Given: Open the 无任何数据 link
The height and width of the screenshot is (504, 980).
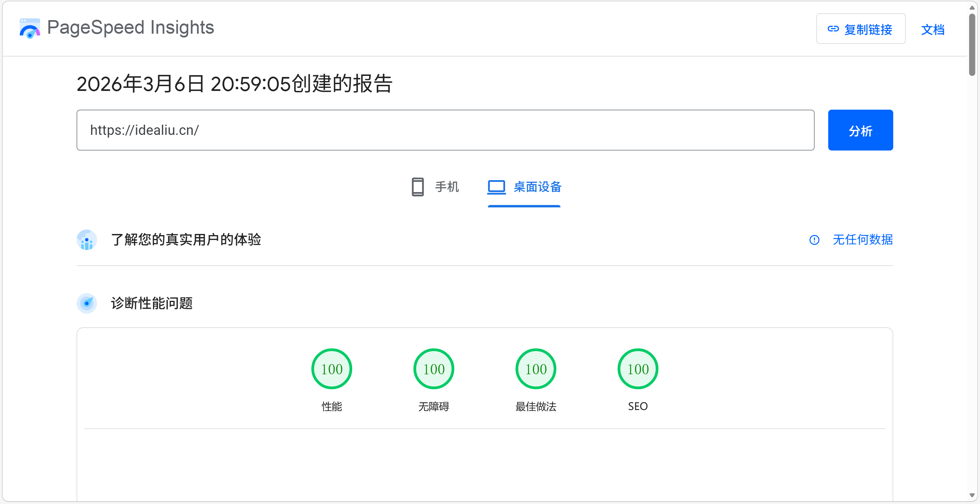Looking at the screenshot, I should click(863, 240).
